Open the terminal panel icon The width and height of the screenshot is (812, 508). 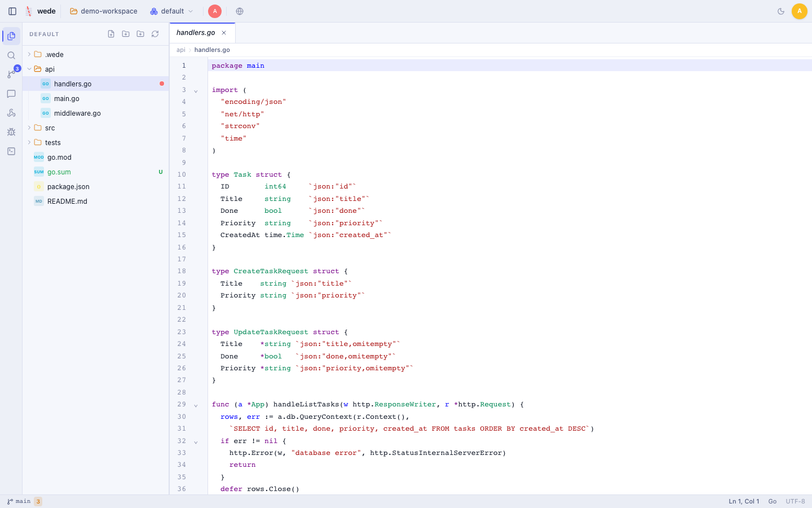(11, 151)
